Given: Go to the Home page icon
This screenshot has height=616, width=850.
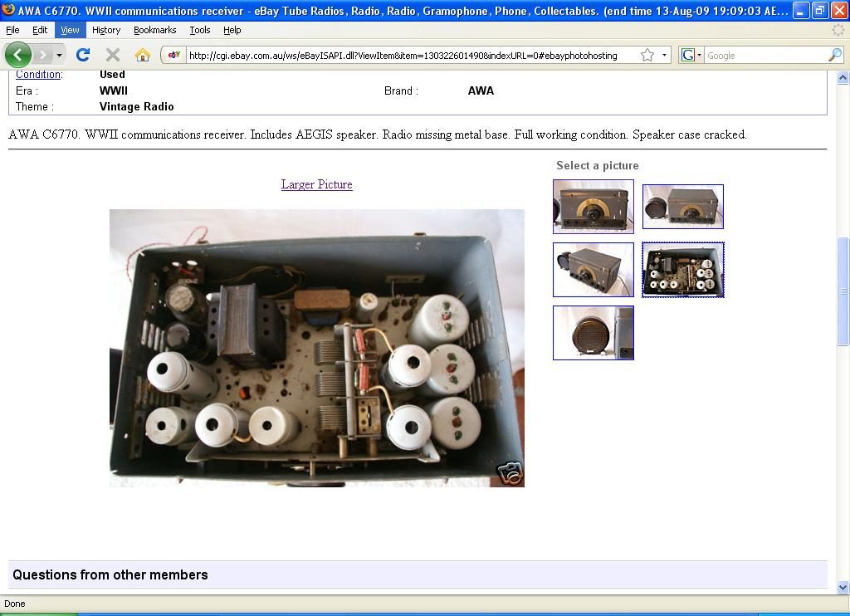Looking at the screenshot, I should tap(143, 55).
